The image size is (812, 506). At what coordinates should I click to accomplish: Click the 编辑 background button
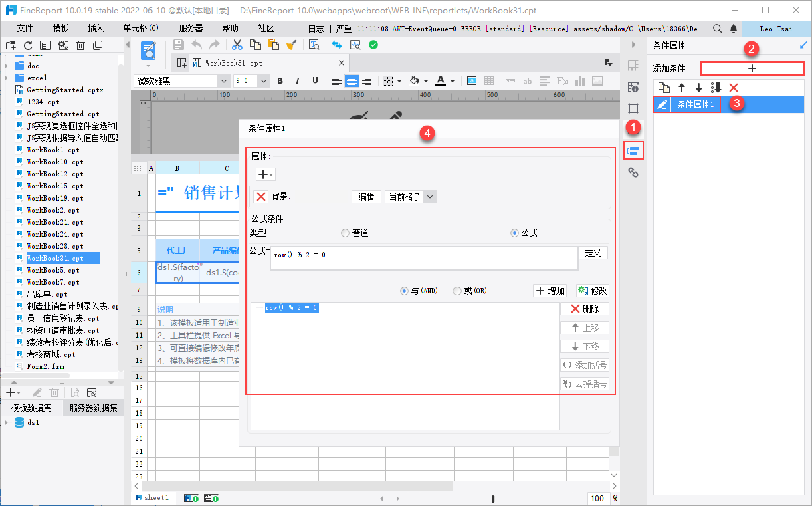366,197
